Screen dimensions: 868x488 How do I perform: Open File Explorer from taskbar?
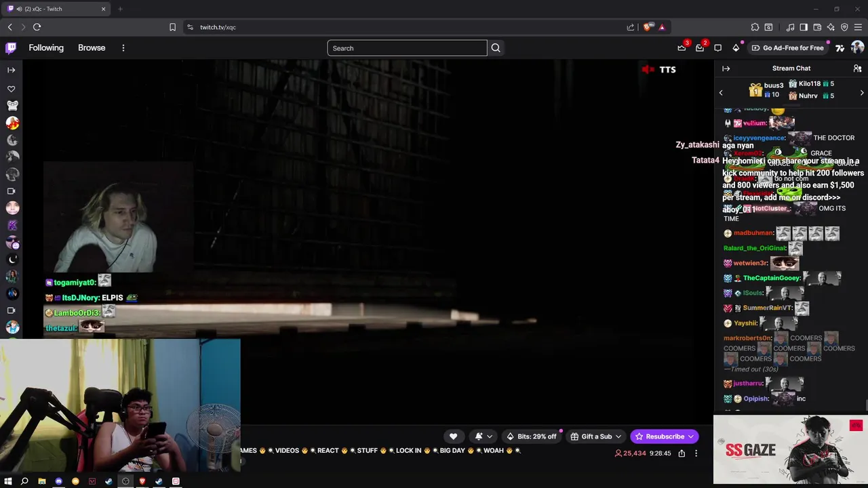(41, 481)
